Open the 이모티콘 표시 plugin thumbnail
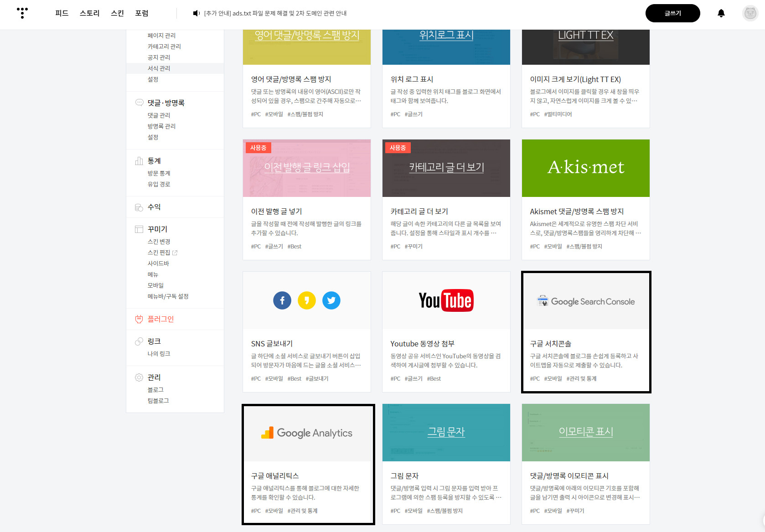Screen dimensions: 765x532 click(x=586, y=433)
